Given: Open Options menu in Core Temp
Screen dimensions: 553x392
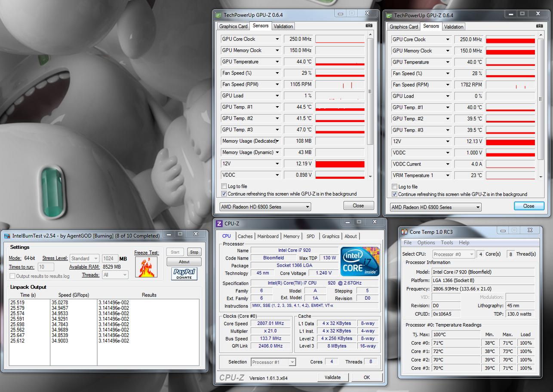Looking at the screenshot, I should click(426, 242).
